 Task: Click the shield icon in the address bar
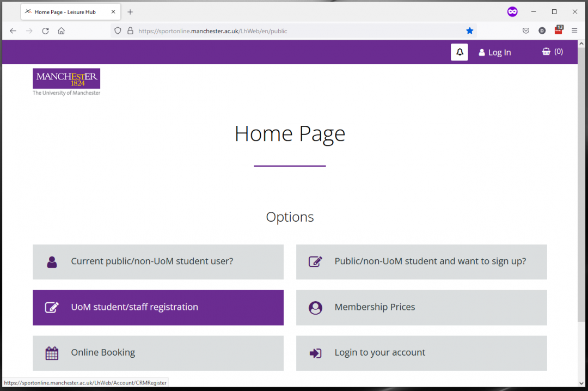pyautogui.click(x=117, y=30)
